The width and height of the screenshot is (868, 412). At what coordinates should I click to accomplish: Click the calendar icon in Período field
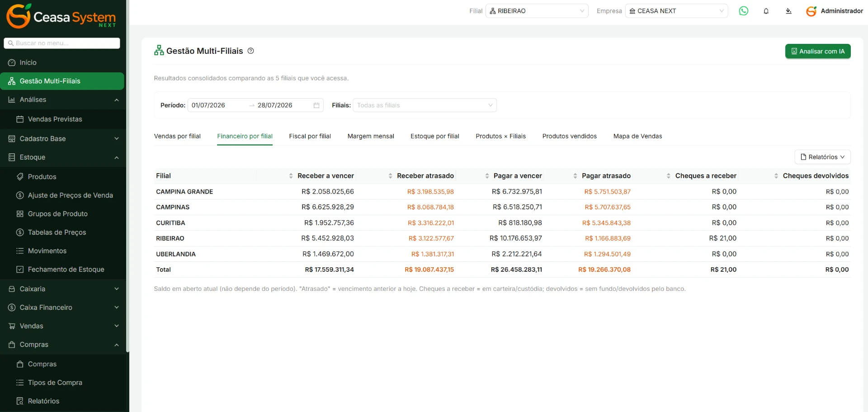pos(316,105)
